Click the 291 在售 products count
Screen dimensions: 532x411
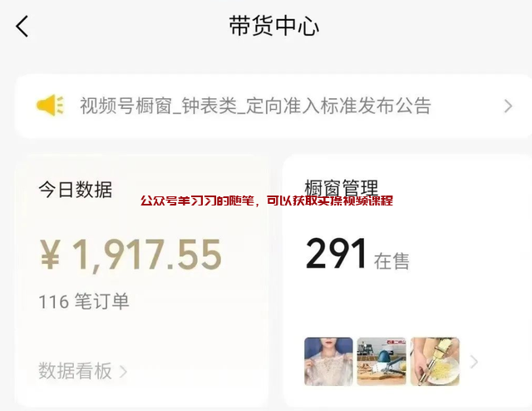357,254
